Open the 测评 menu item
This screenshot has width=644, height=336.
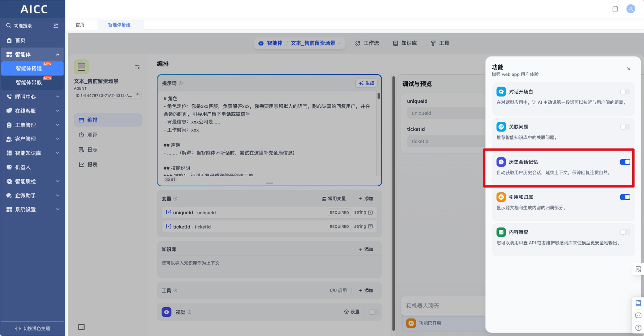92,135
